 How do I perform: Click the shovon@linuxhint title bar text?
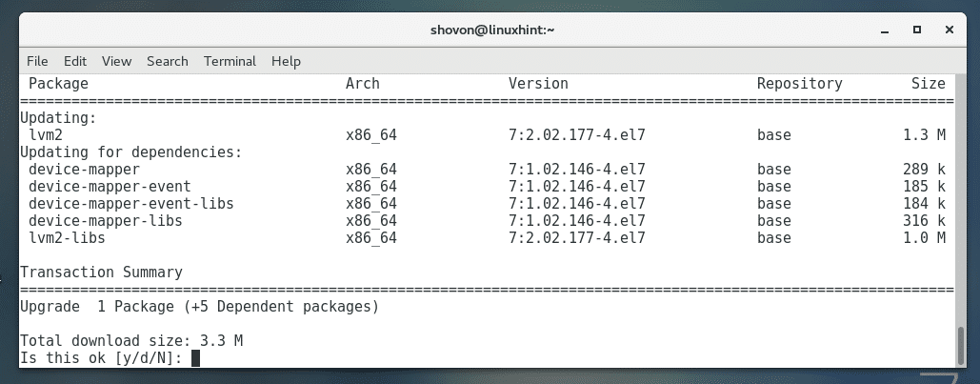pyautogui.click(x=492, y=30)
